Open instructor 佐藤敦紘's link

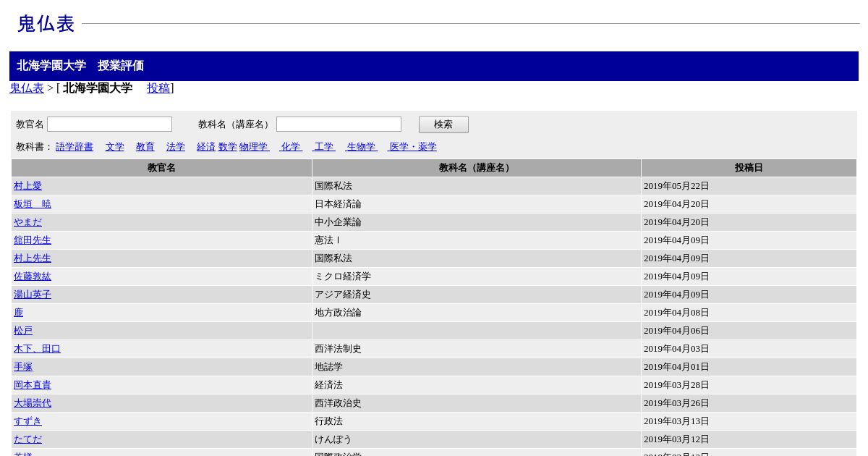33,276
